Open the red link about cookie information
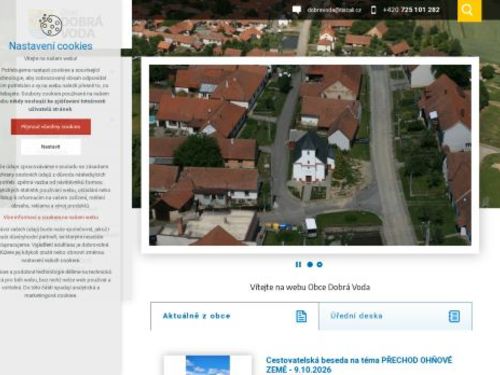The width and height of the screenshot is (500, 375). click(51, 217)
